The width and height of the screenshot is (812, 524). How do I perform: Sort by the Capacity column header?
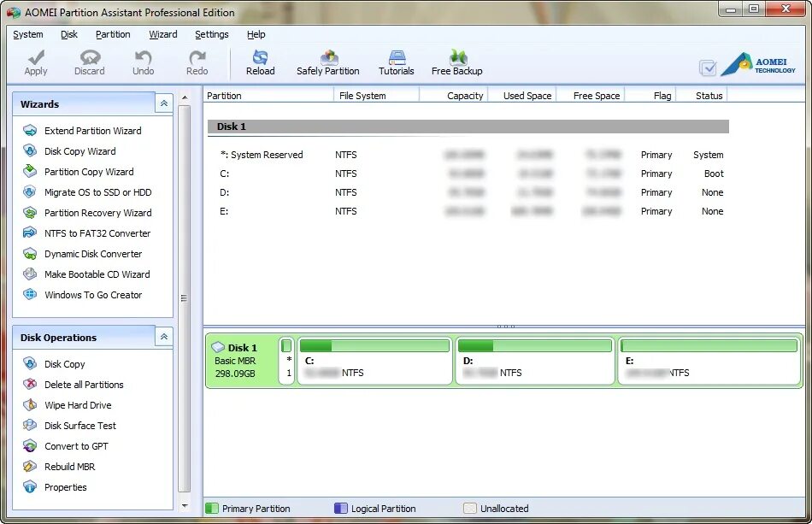[x=454, y=95]
